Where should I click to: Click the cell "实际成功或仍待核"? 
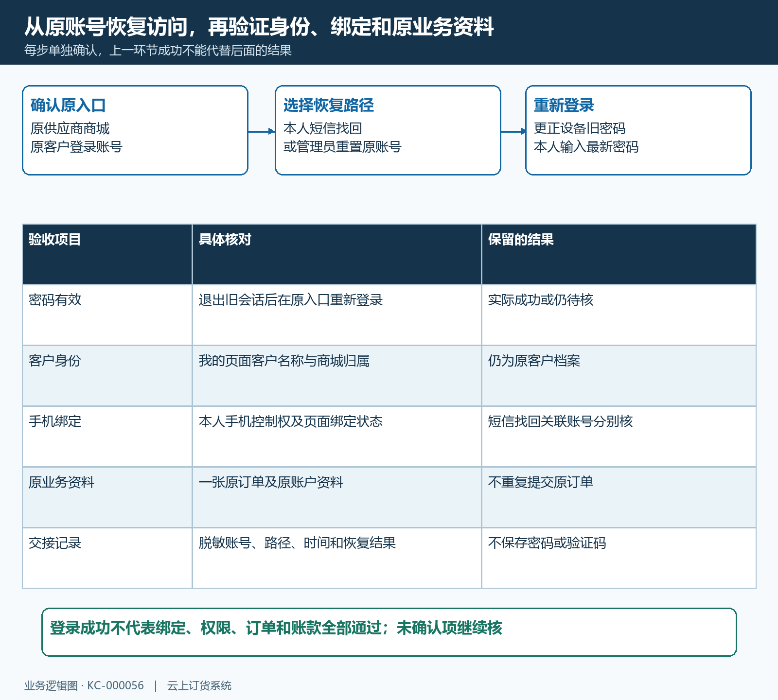tap(619, 315)
